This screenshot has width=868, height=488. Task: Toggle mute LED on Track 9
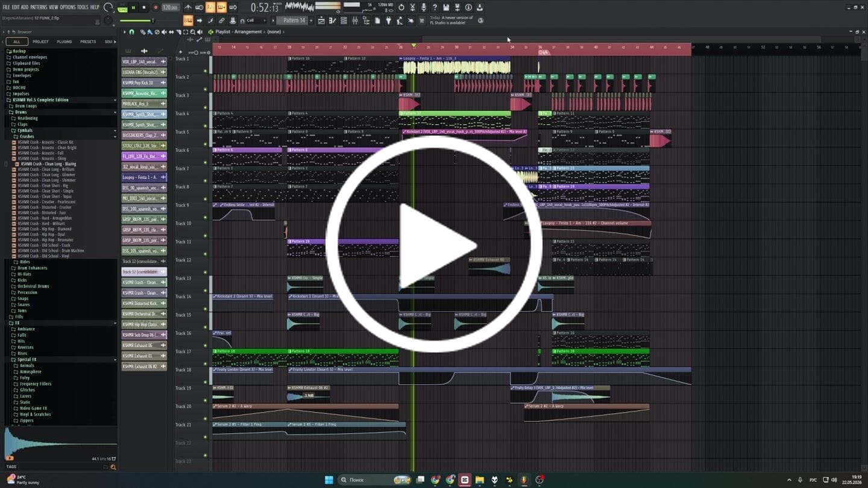206,217
